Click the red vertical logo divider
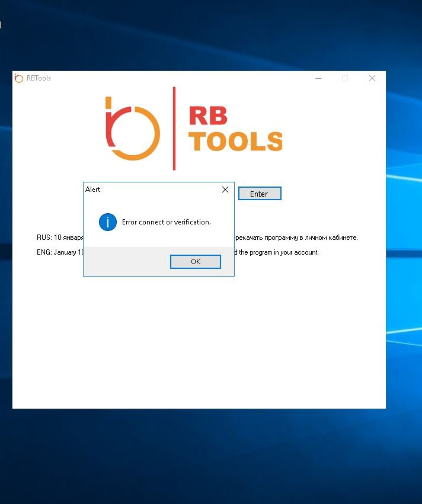This screenshot has height=504, width=422. click(174, 128)
